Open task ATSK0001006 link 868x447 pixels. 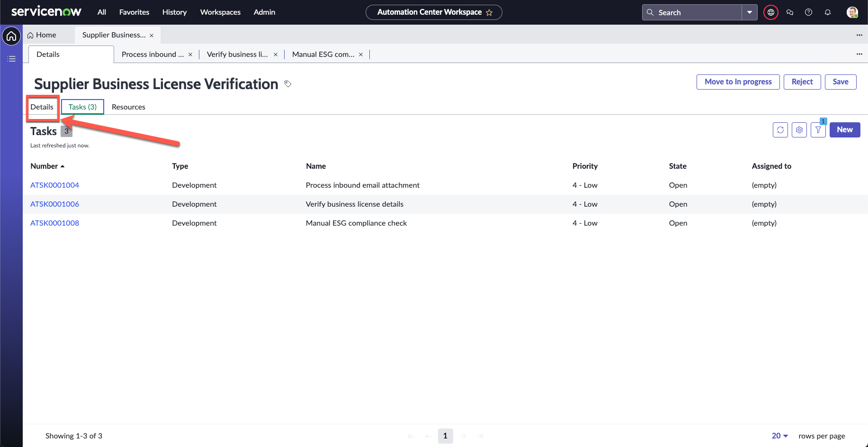tap(54, 204)
